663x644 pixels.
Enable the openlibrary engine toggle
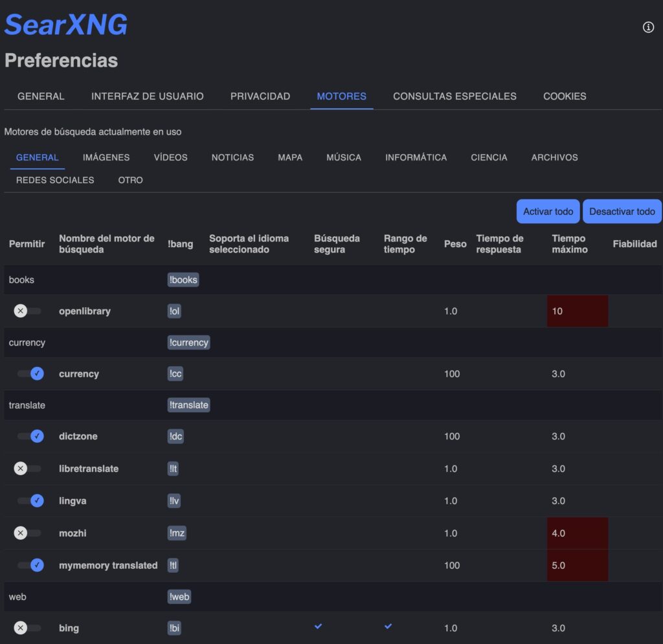(x=27, y=311)
